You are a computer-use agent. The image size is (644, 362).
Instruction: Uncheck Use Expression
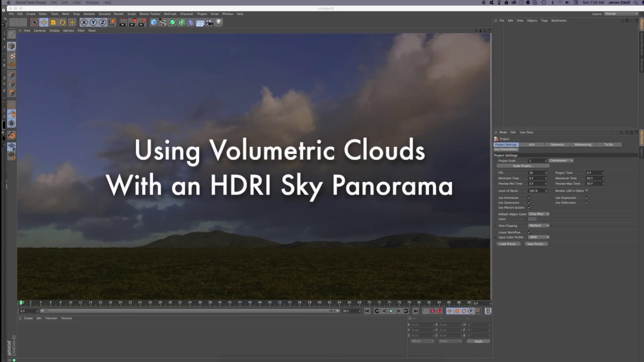point(587,198)
